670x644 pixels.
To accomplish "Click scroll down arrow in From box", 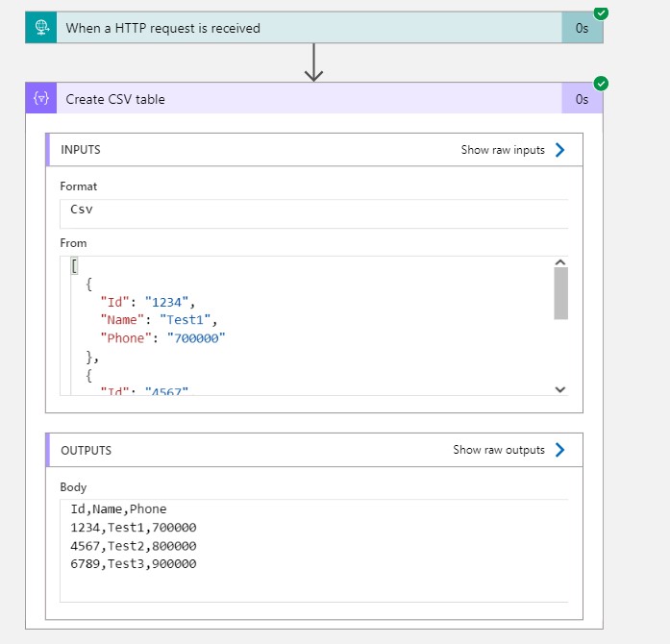I will tap(560, 389).
